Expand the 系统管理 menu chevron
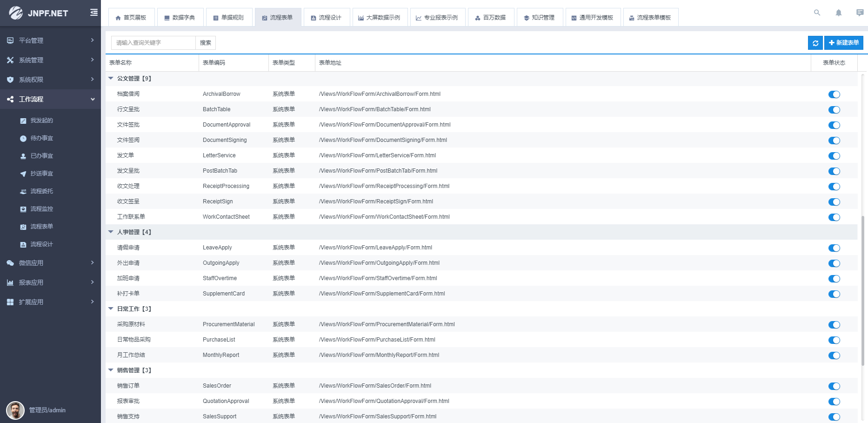Image resolution: width=868 pixels, height=423 pixels. (x=93, y=60)
